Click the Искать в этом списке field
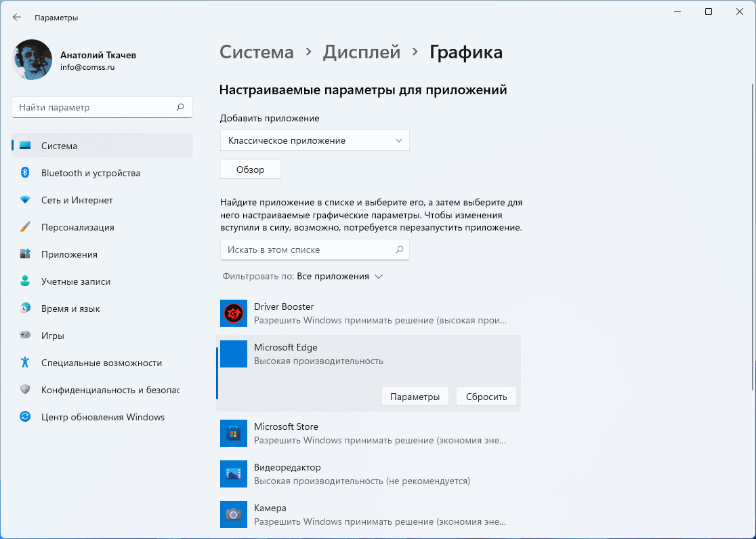Image resolution: width=756 pixels, height=539 pixels. (315, 249)
